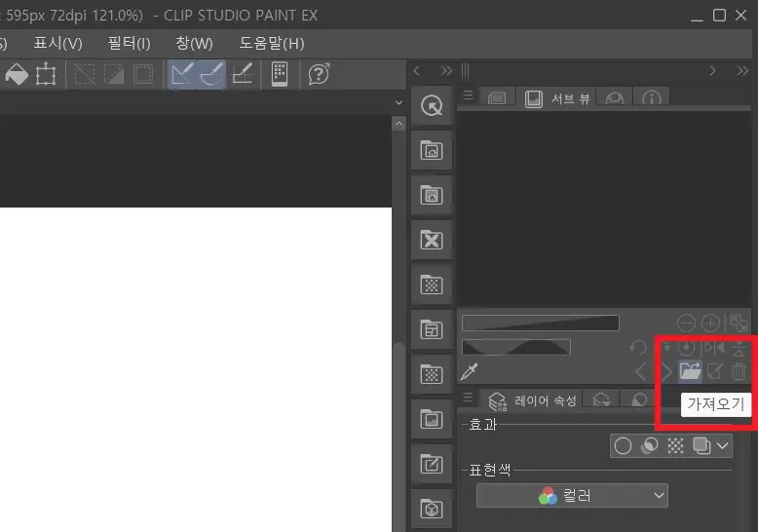Flip the sub view horizontally

(x=714, y=347)
